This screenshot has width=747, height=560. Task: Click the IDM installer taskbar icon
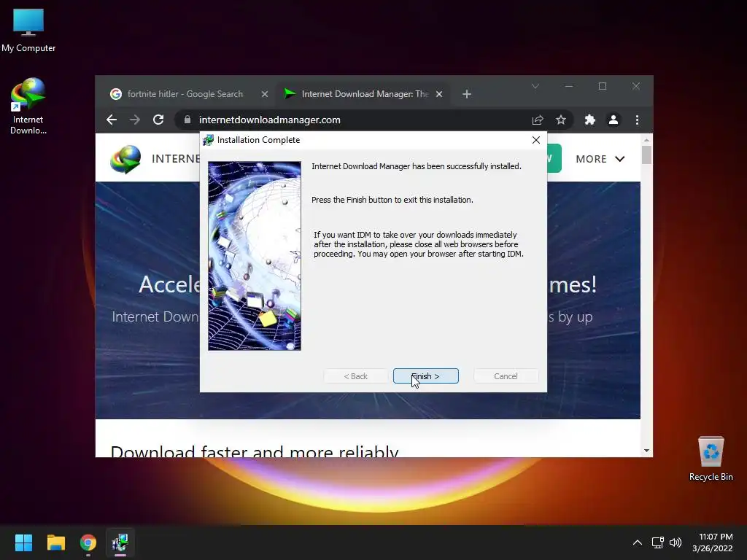point(120,542)
